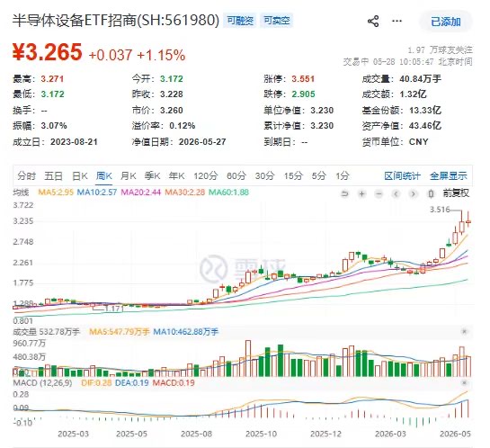Open the three-dot more options menu

tap(396, 21)
